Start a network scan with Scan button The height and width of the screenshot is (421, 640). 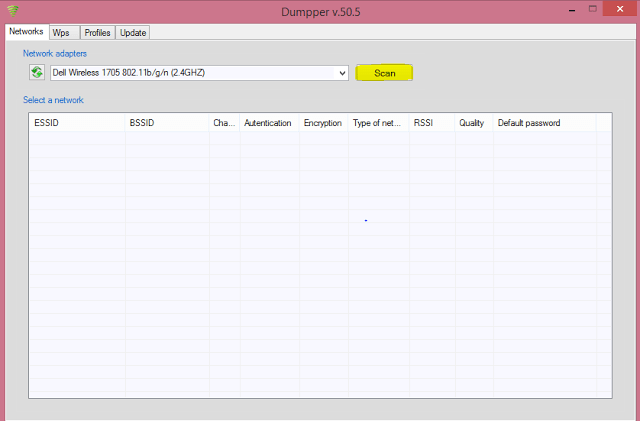pos(384,73)
